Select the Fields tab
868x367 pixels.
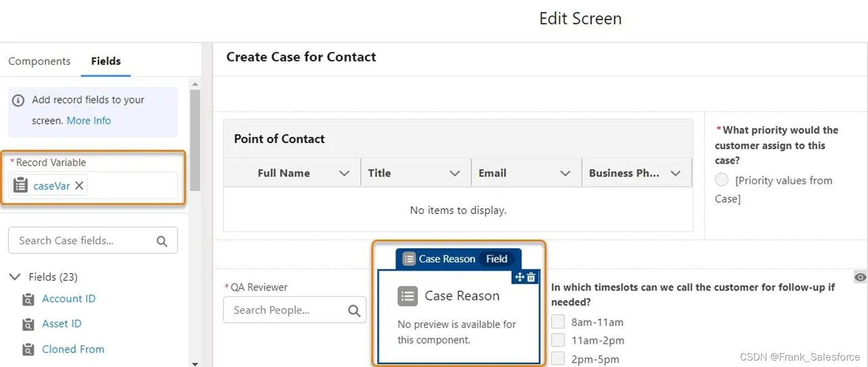coord(106,61)
